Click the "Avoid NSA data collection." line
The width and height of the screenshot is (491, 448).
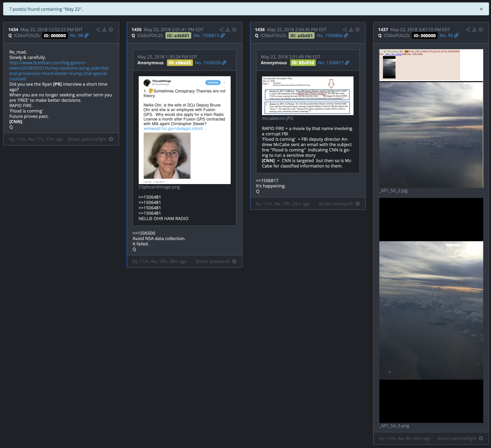click(x=159, y=238)
